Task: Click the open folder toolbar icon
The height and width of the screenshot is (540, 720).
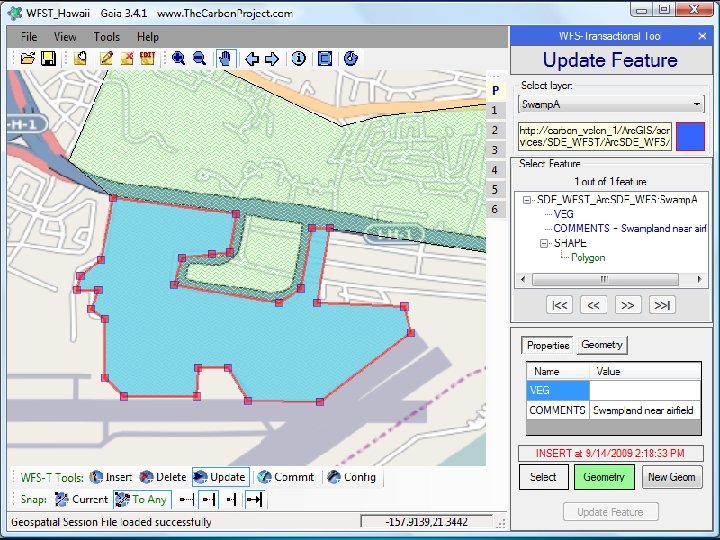Action: [x=28, y=58]
